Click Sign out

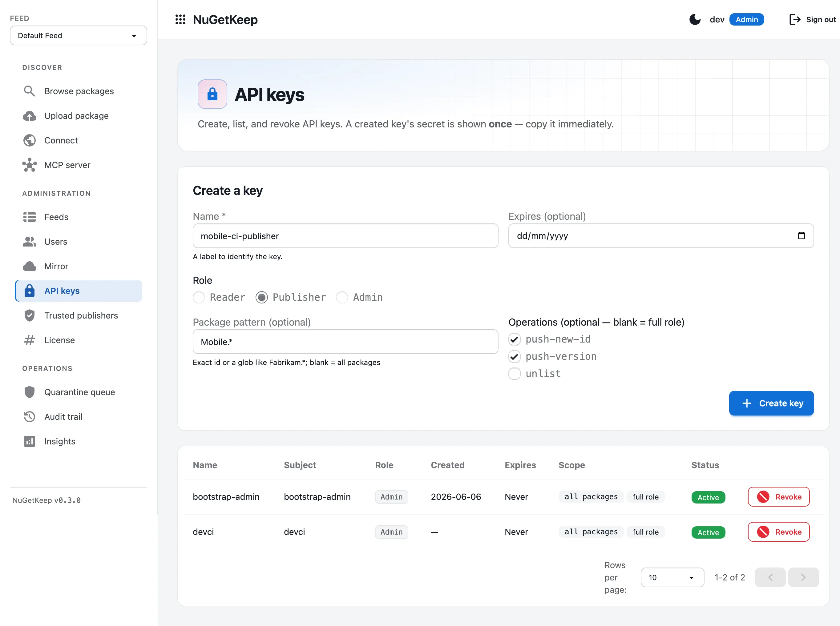point(812,19)
